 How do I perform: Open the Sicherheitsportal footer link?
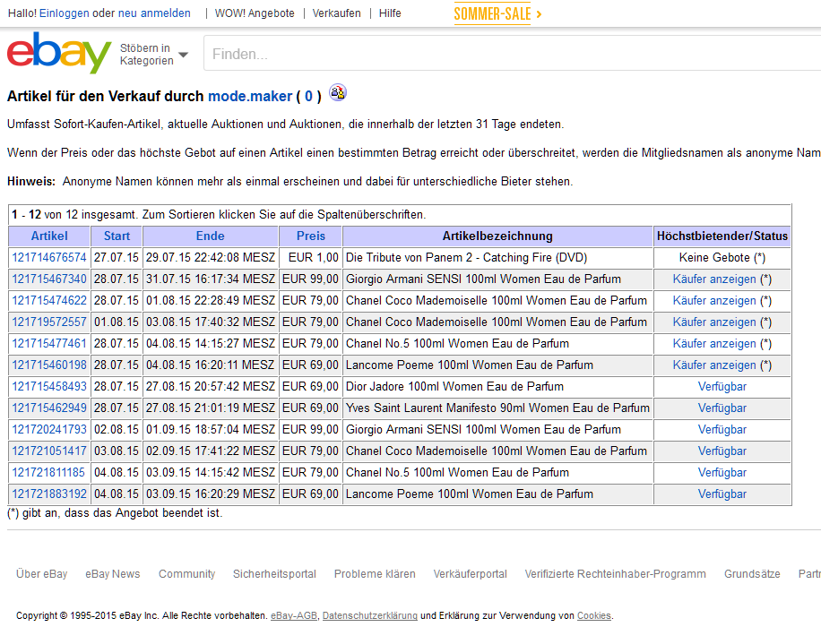pyautogui.click(x=274, y=574)
